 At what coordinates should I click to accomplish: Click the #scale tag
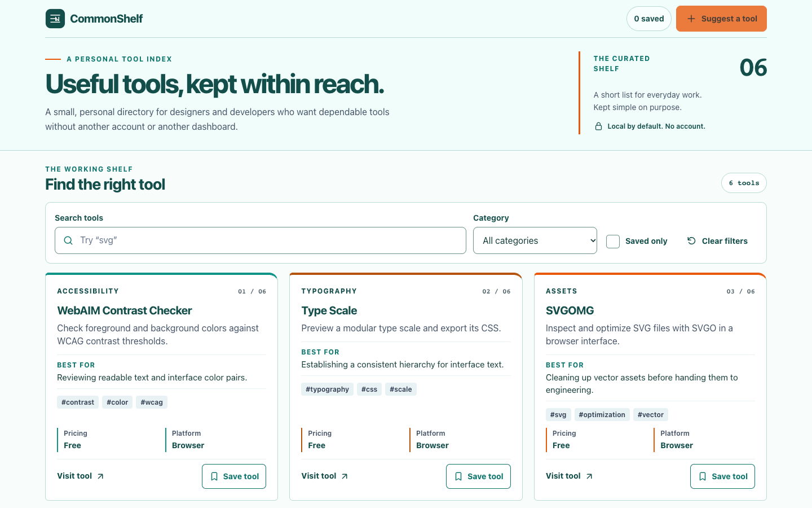tap(401, 389)
